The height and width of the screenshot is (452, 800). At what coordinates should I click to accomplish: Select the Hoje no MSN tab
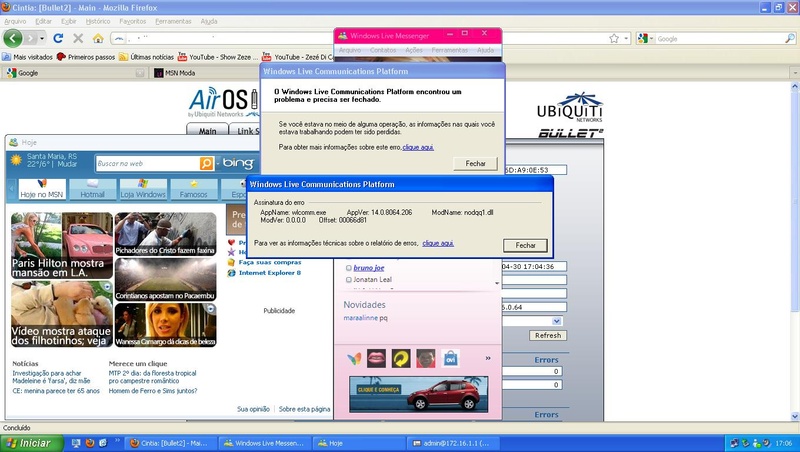[x=42, y=189]
